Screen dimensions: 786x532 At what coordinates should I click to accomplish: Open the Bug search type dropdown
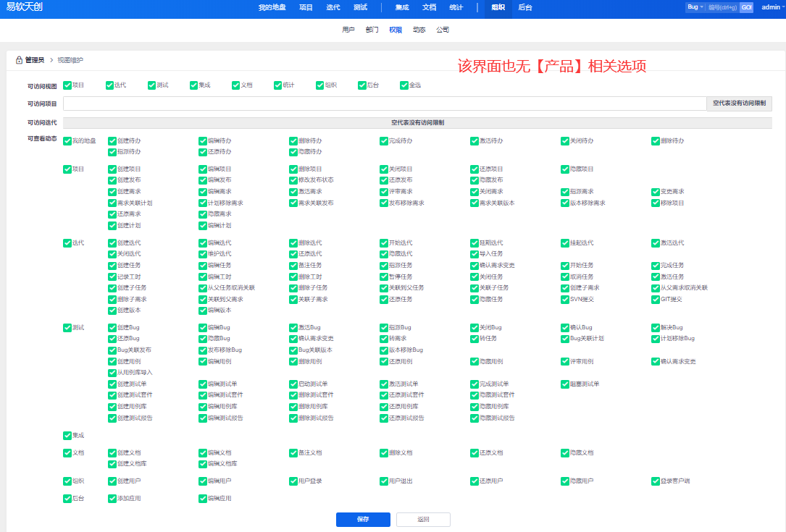click(x=695, y=7)
